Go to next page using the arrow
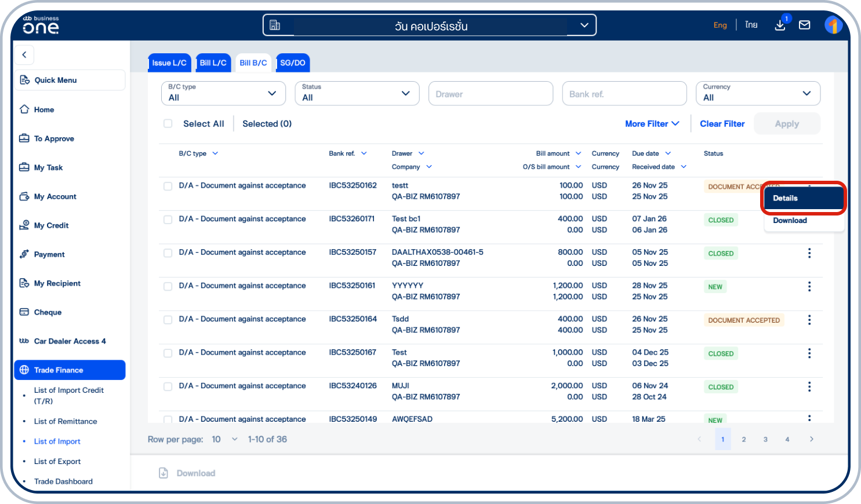 point(811,439)
